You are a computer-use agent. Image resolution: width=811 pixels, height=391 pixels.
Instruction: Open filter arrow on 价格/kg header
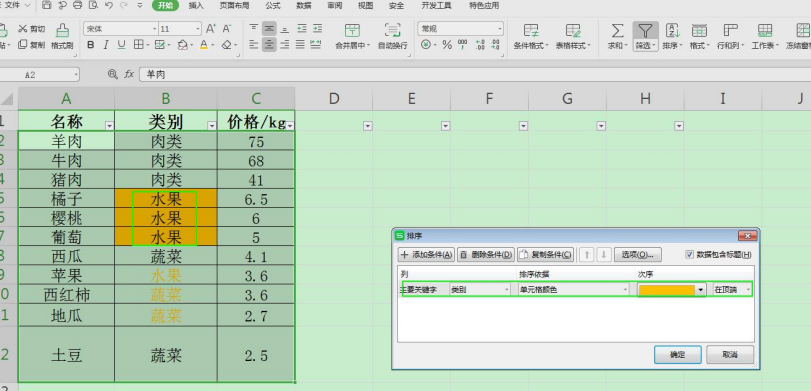click(290, 126)
